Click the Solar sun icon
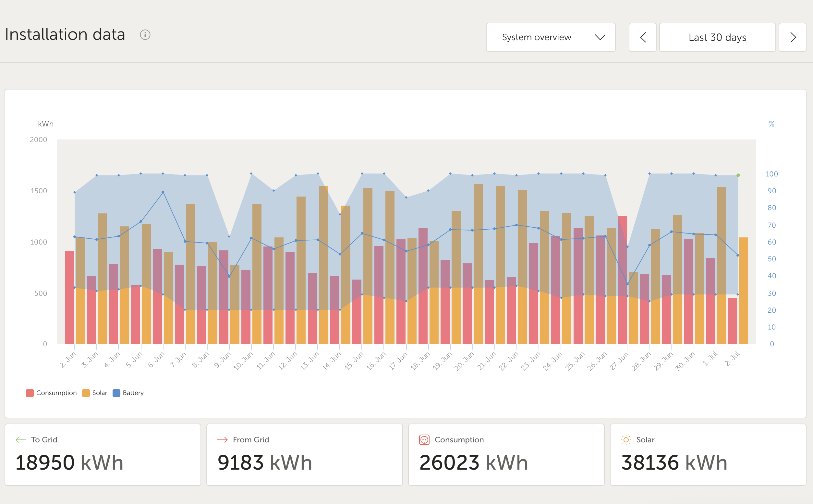Image resolution: width=813 pixels, height=504 pixels. point(626,440)
